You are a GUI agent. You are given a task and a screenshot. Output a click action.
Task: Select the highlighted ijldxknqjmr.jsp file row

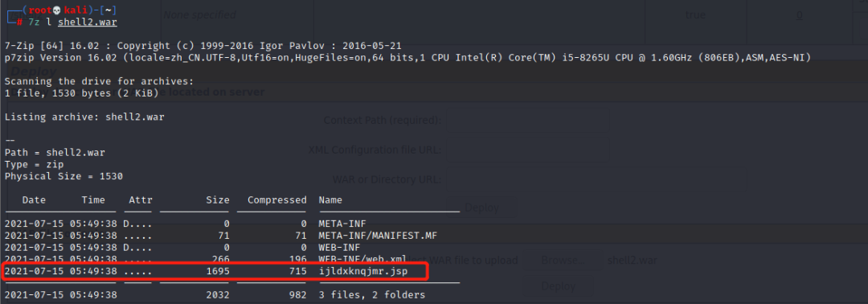pyautogui.click(x=216, y=272)
